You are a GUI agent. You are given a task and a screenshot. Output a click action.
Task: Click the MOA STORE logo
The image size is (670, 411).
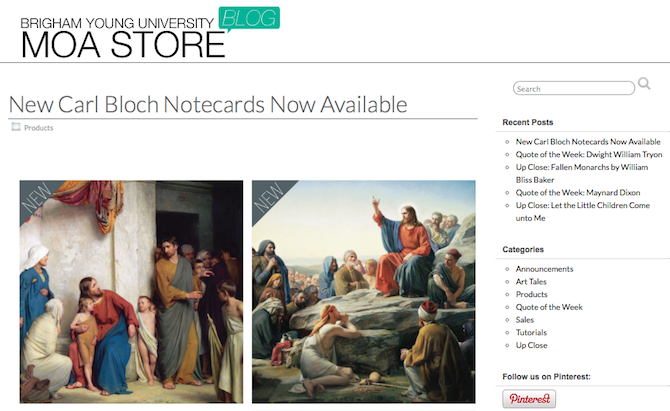123,45
